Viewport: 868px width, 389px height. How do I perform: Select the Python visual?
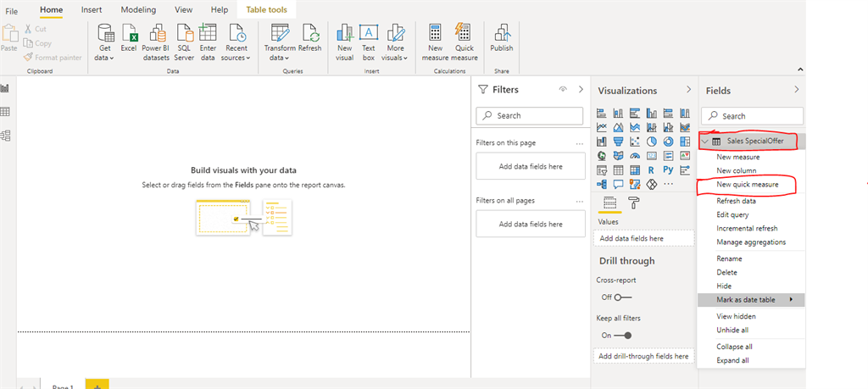pyautogui.click(x=668, y=169)
